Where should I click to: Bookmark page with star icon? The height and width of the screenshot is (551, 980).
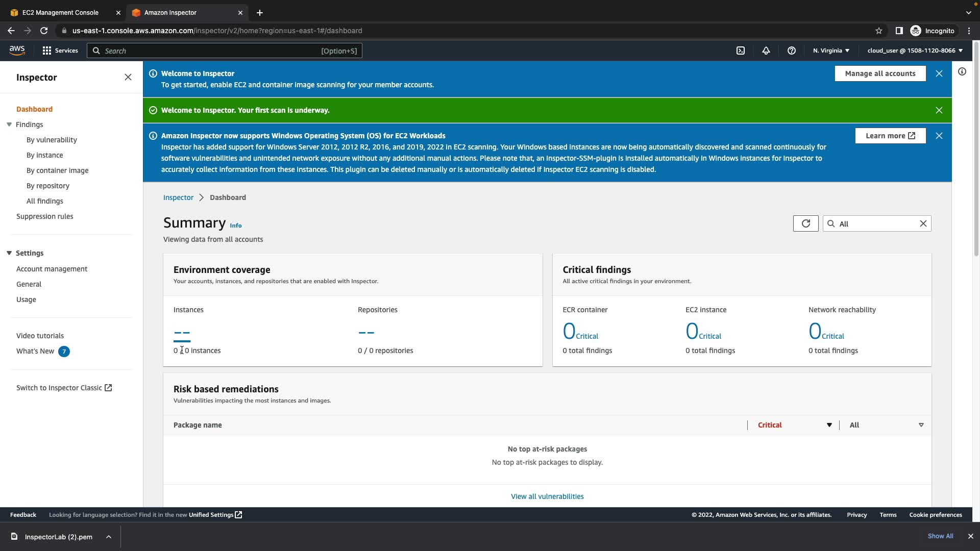[879, 31]
